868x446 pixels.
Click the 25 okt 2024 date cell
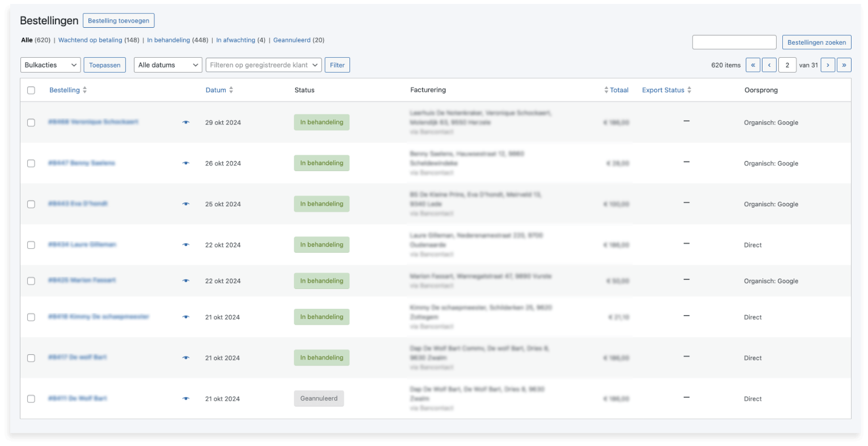[x=223, y=204]
